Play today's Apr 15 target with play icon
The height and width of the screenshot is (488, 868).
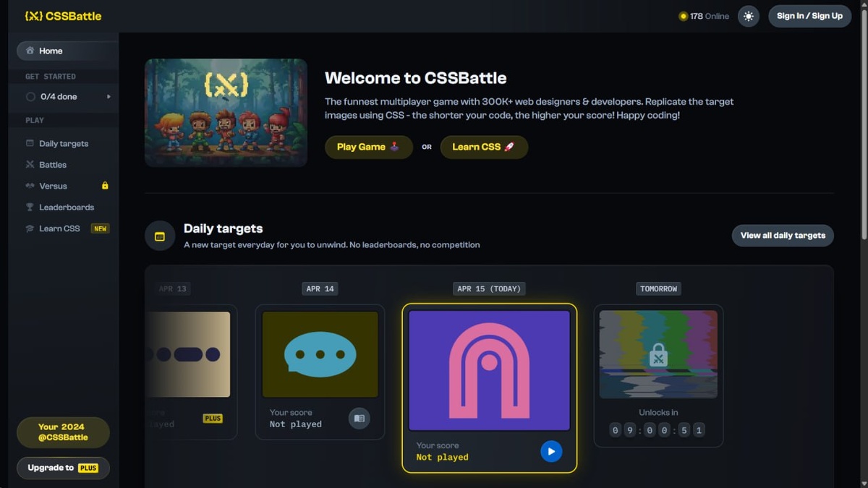[551, 451]
